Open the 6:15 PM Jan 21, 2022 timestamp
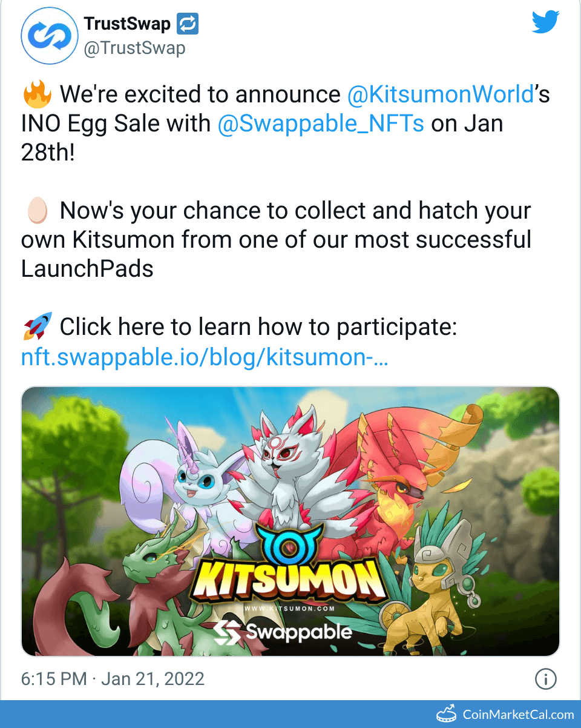 [x=113, y=679]
